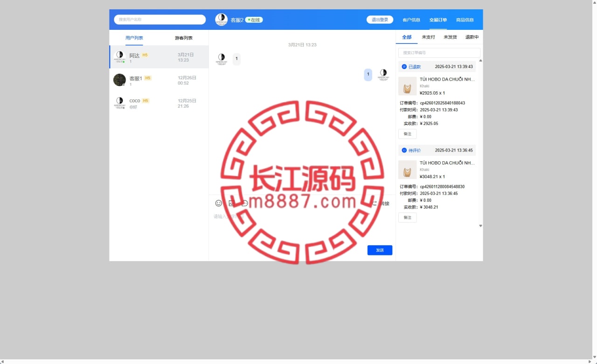Select user name 阿达 in list

tap(134, 55)
